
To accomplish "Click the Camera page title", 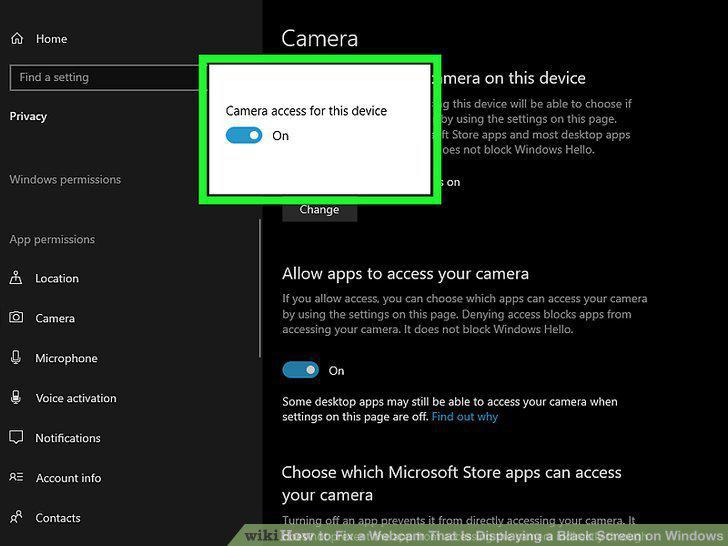I will (319, 39).
